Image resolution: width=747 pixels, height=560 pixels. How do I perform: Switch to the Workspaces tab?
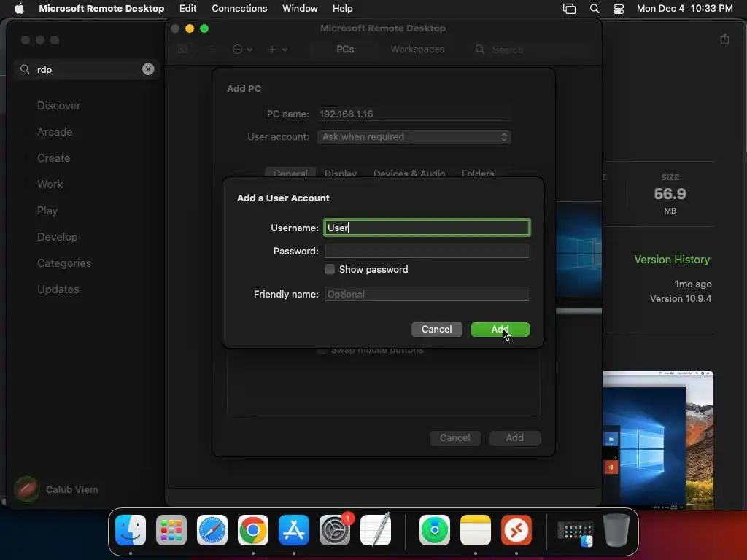pos(417,49)
